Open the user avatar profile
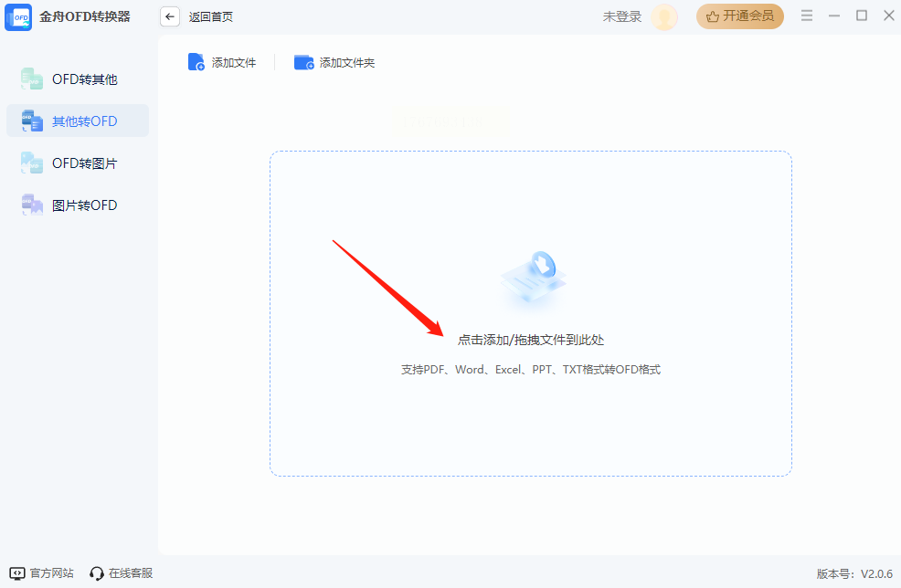 coord(664,16)
